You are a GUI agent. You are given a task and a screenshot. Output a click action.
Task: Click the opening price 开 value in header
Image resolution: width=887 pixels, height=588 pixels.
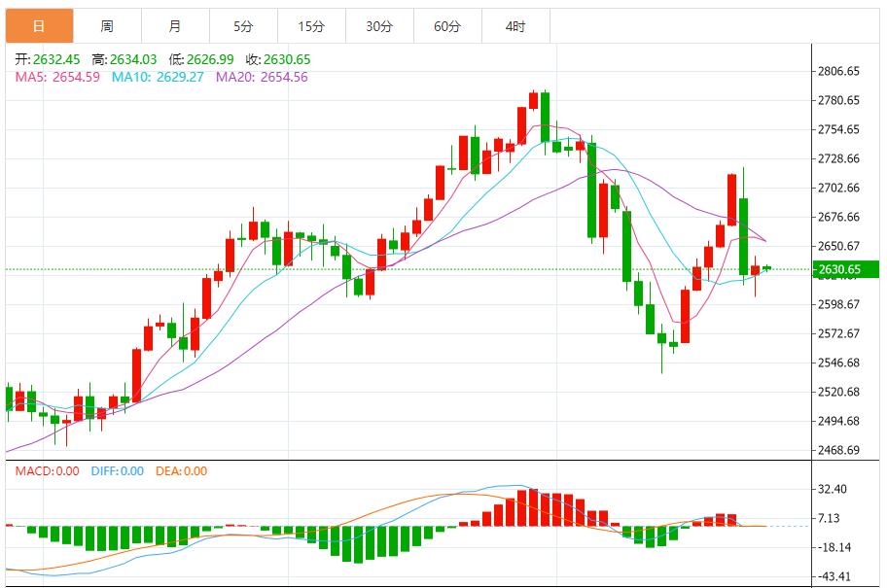(x=47, y=59)
